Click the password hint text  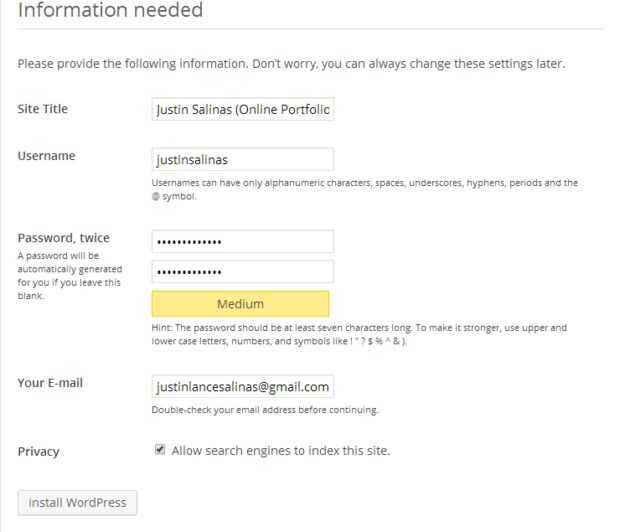pyautogui.click(x=359, y=334)
